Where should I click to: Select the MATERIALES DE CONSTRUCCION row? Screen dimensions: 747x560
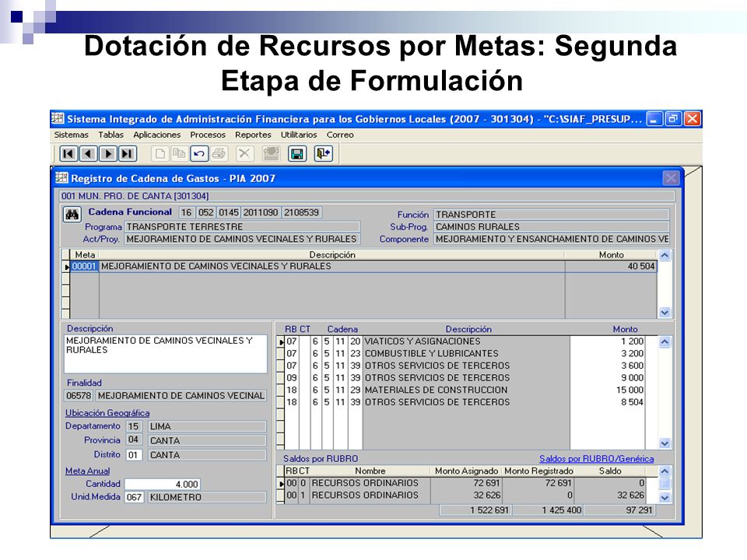(x=461, y=390)
